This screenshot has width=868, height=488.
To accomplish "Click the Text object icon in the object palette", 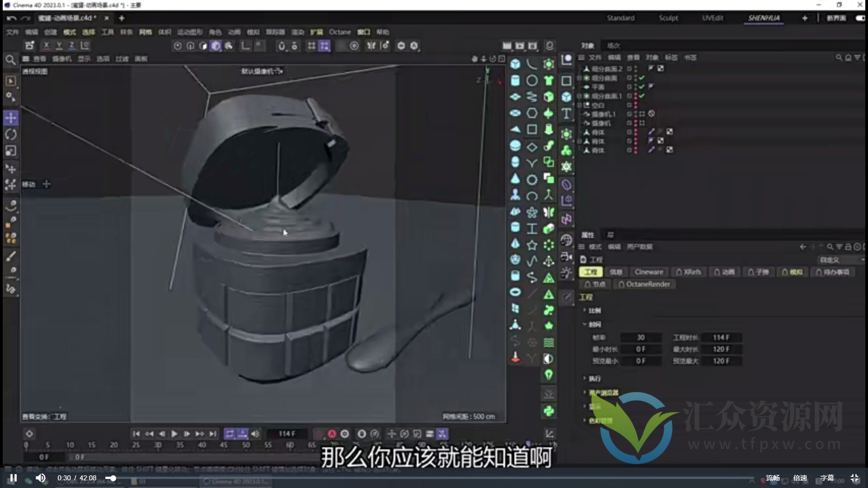I will point(566,114).
